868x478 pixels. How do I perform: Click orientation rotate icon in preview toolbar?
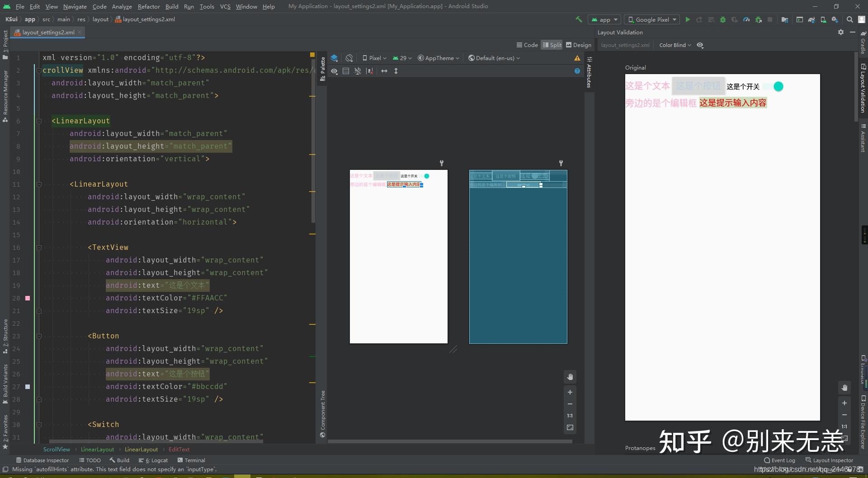(349, 58)
